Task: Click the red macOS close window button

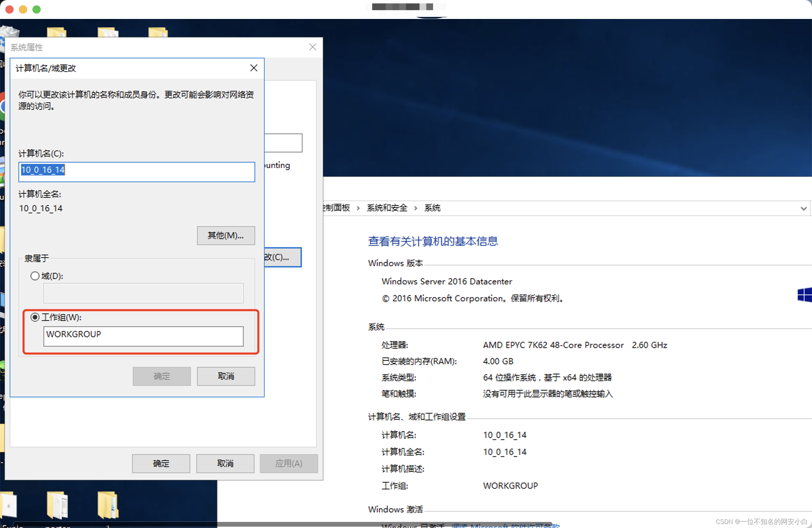Action: [x=9, y=9]
